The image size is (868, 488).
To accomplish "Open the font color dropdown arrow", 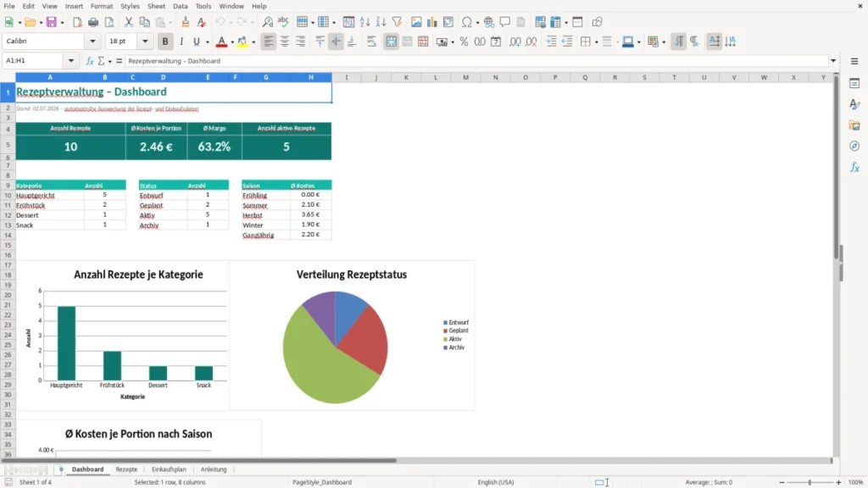I will 232,42.
